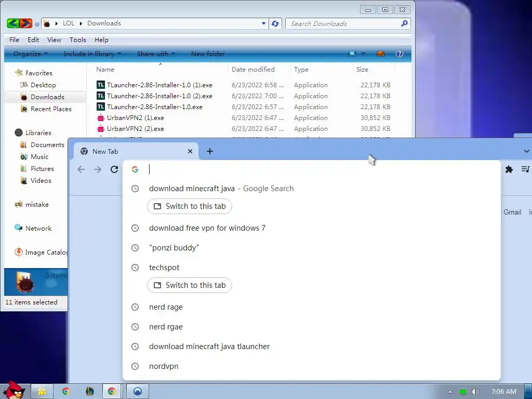Open Chrome's extensions puzzle icon

509,169
